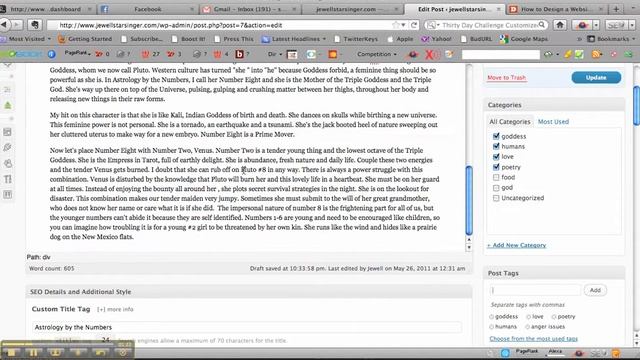Remove the anger issues post tag

coord(527,327)
